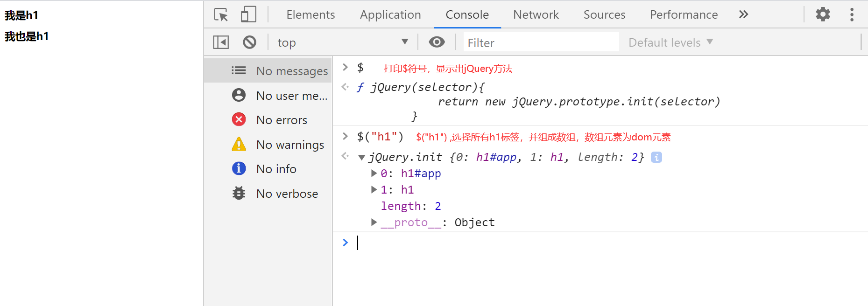Click the 我也是h1 heading on the page
868x306 pixels.
[x=27, y=36]
